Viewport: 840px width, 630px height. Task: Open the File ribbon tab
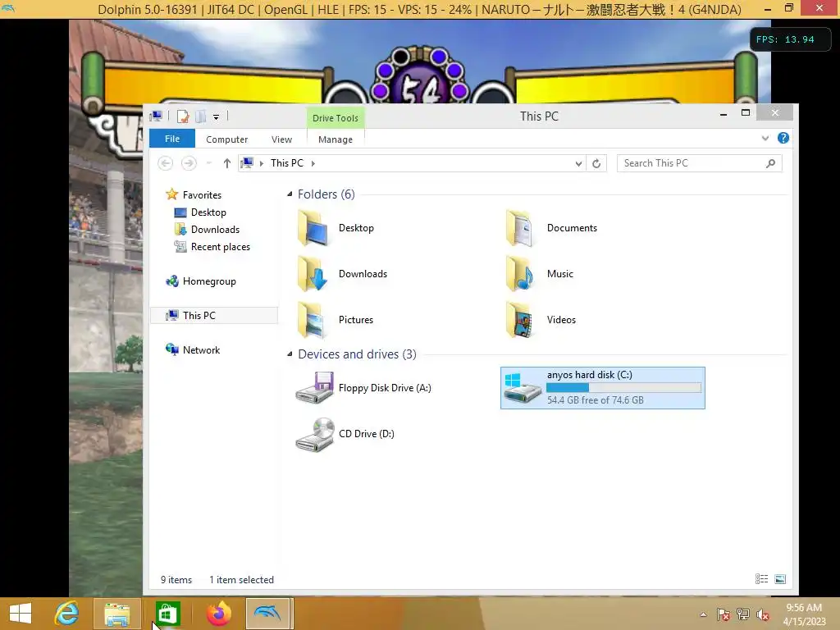pyautogui.click(x=172, y=139)
